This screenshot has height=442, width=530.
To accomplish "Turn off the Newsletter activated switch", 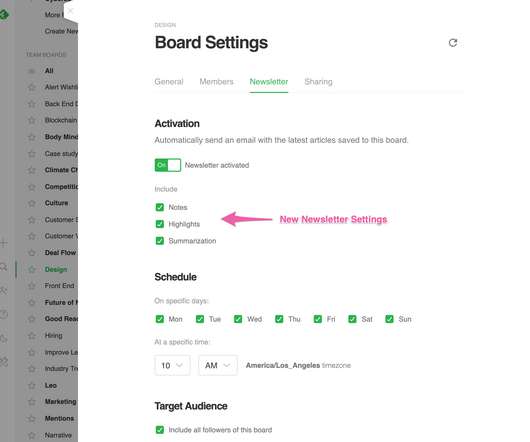I will (x=168, y=165).
